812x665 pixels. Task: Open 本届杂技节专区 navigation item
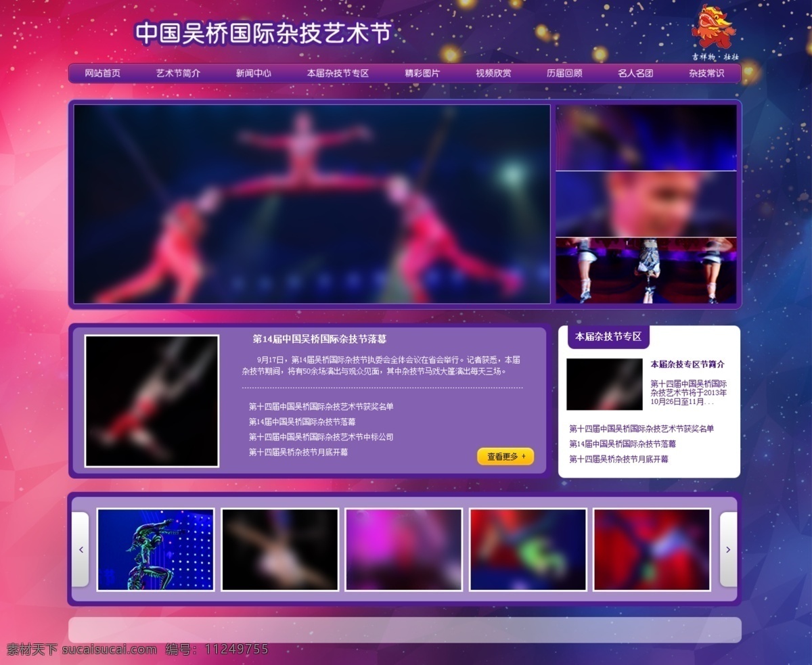coord(338,73)
